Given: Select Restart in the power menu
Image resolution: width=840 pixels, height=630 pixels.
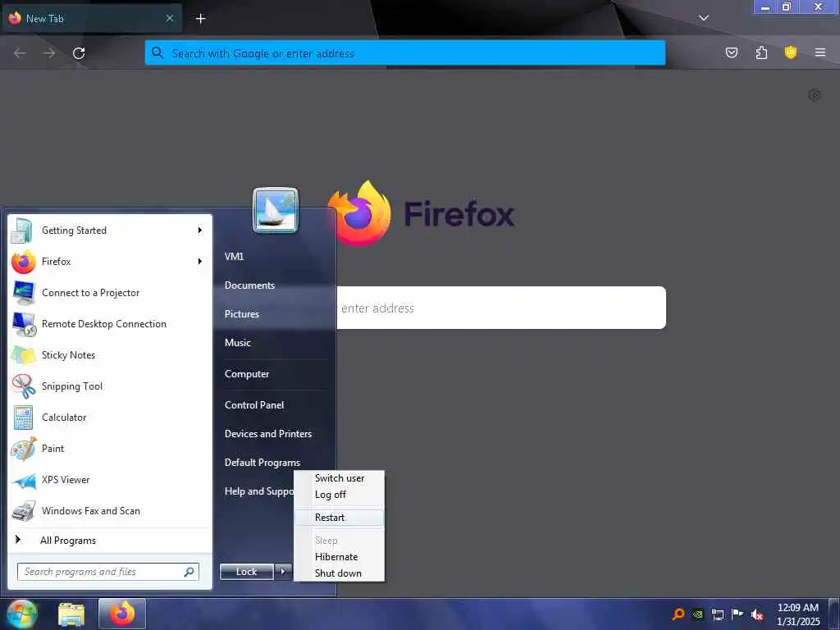Looking at the screenshot, I should 339,518.
